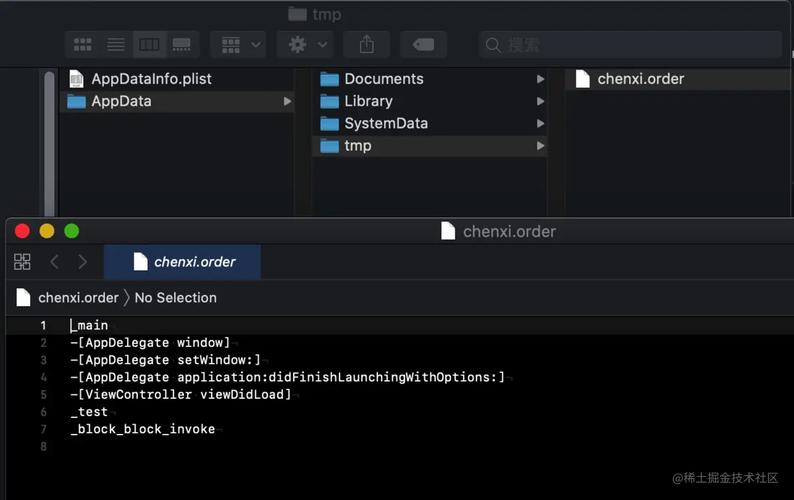
Task: Click the Finder edit tags button
Action: click(x=423, y=45)
